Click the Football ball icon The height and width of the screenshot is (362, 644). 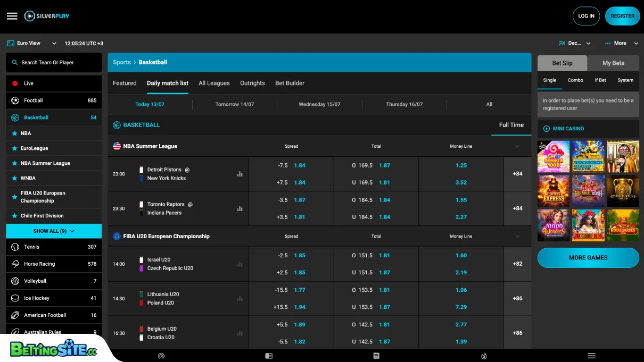[15, 100]
